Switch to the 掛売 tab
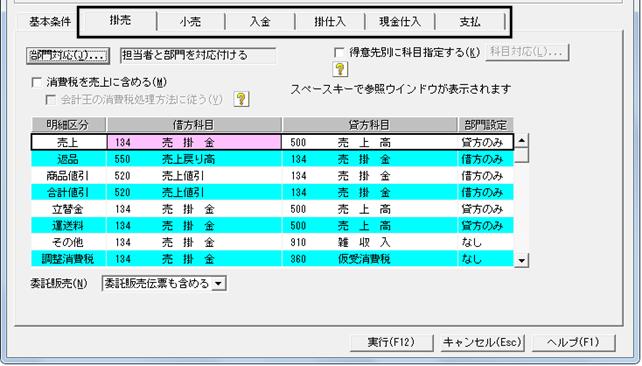 pos(120,20)
